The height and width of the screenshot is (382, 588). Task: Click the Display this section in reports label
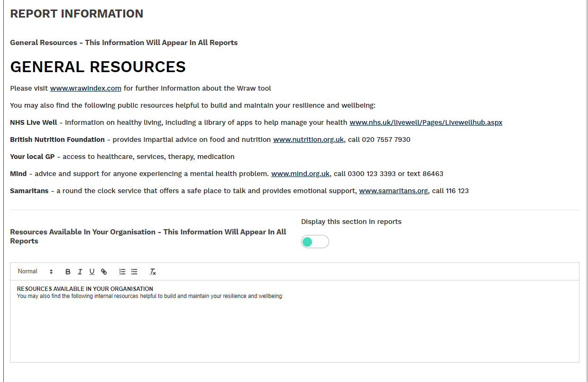[351, 222]
